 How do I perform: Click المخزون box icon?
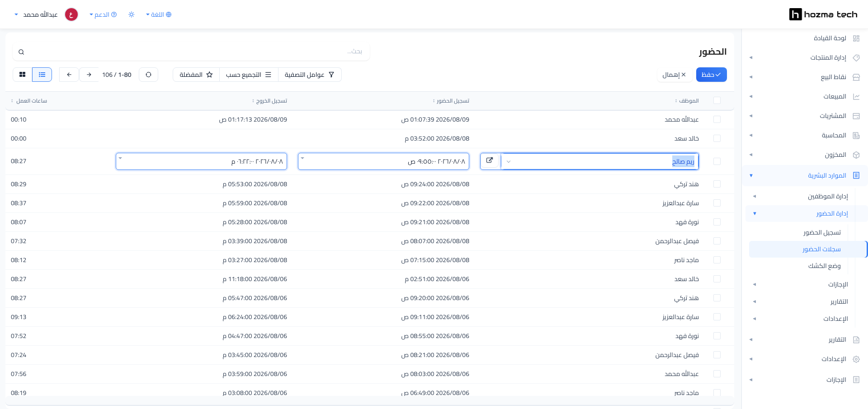[856, 155]
